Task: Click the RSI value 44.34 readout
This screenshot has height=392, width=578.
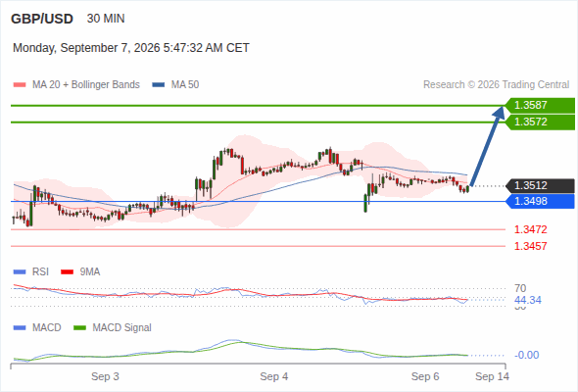Action: pos(528,300)
